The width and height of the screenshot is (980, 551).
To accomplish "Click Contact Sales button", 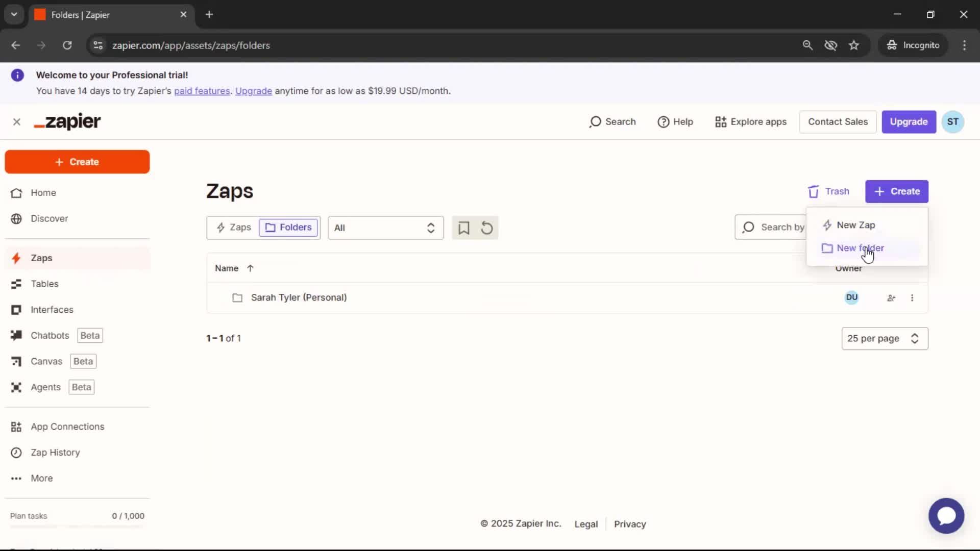I will 838,122.
